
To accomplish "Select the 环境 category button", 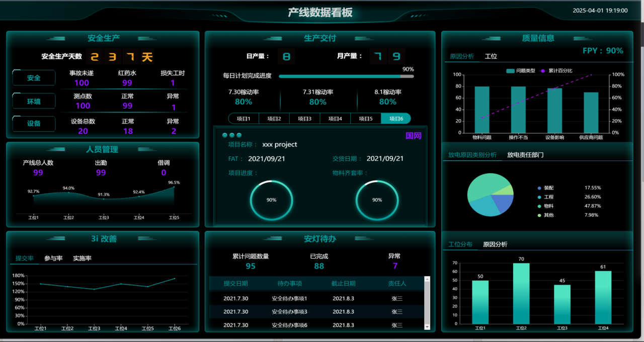I will click(x=34, y=101).
